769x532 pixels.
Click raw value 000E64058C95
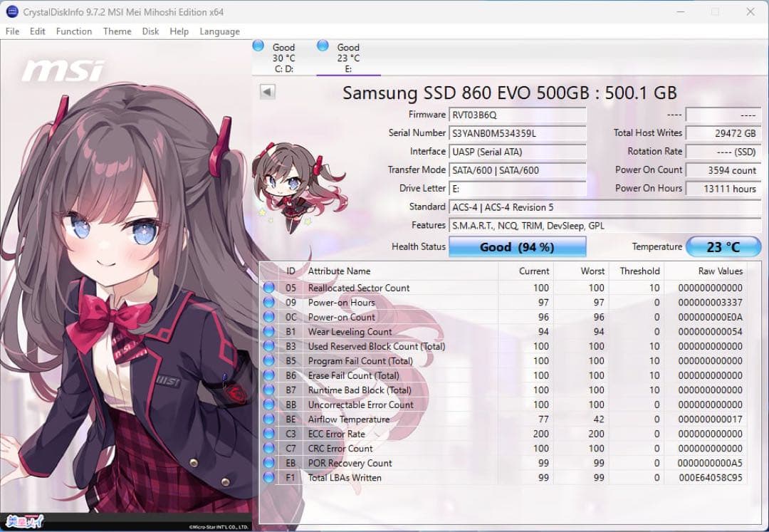pyautogui.click(x=711, y=478)
